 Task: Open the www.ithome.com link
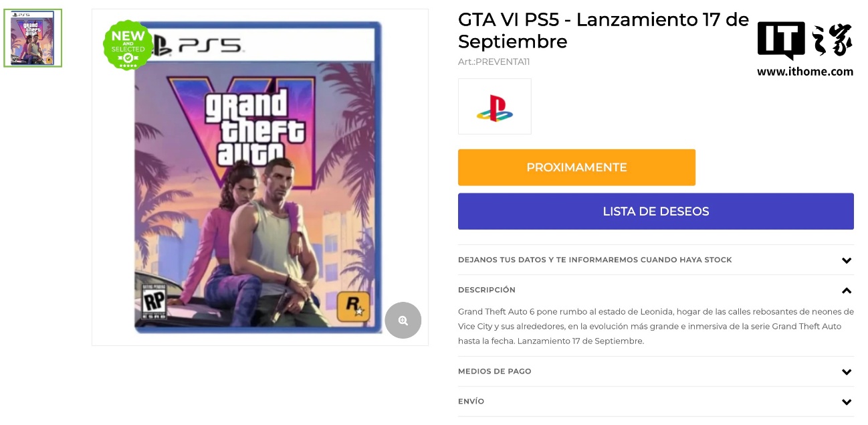[x=804, y=72]
